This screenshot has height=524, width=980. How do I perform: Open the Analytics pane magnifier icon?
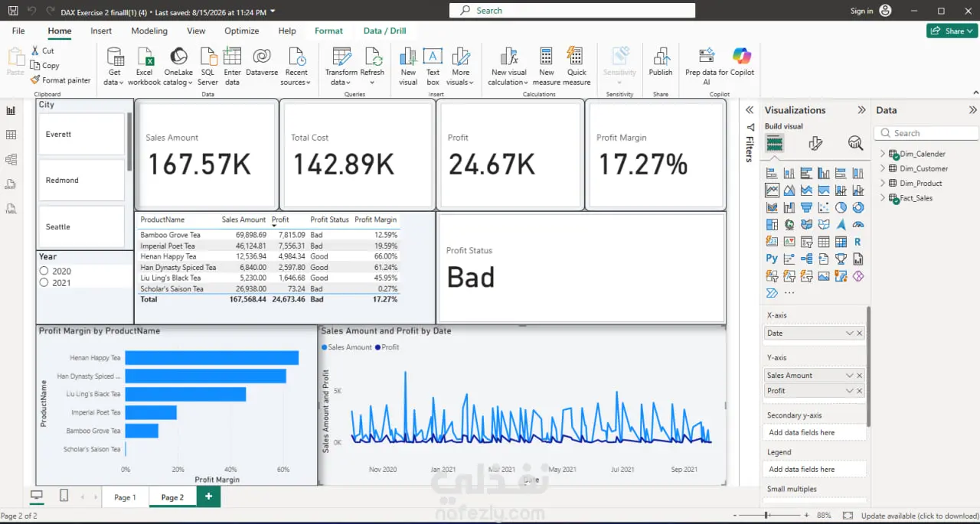[x=855, y=143]
